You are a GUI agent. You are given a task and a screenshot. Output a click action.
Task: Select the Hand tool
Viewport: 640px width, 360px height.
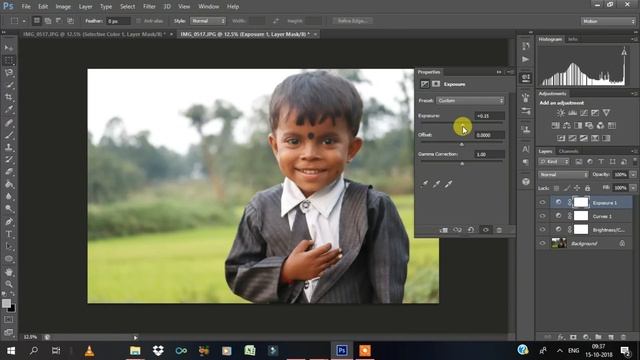[x=9, y=272]
